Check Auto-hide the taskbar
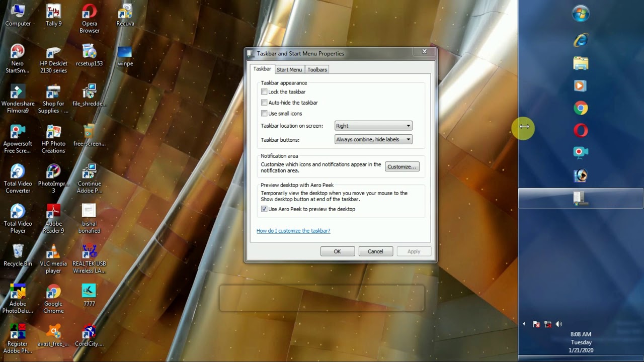The image size is (644, 362). pos(264,103)
